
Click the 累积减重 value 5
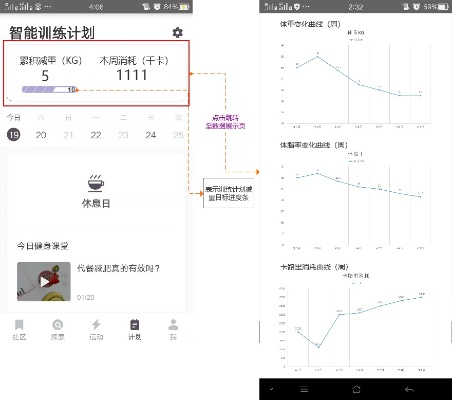[45, 76]
